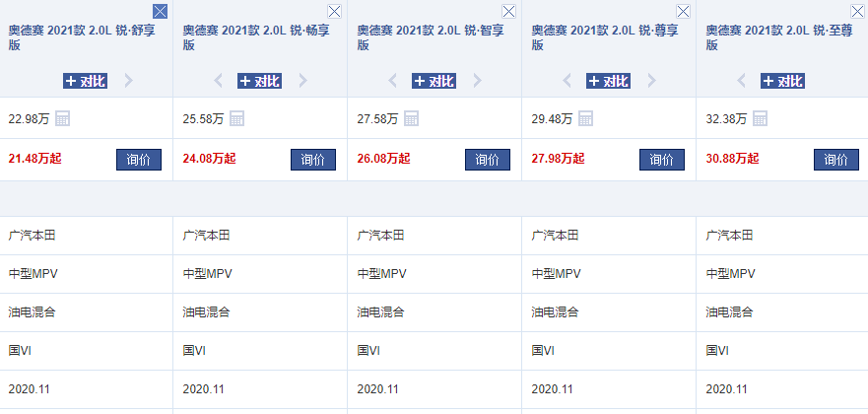The width and height of the screenshot is (868, 414).
Task: Open 奥德赛 2021款 2.0L 锐·尊享版 title link
Action: coord(605,37)
